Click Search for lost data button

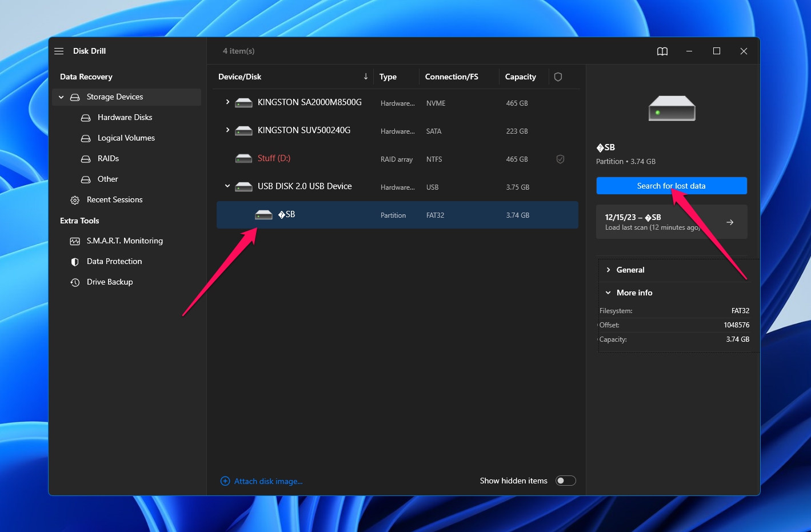(672, 186)
